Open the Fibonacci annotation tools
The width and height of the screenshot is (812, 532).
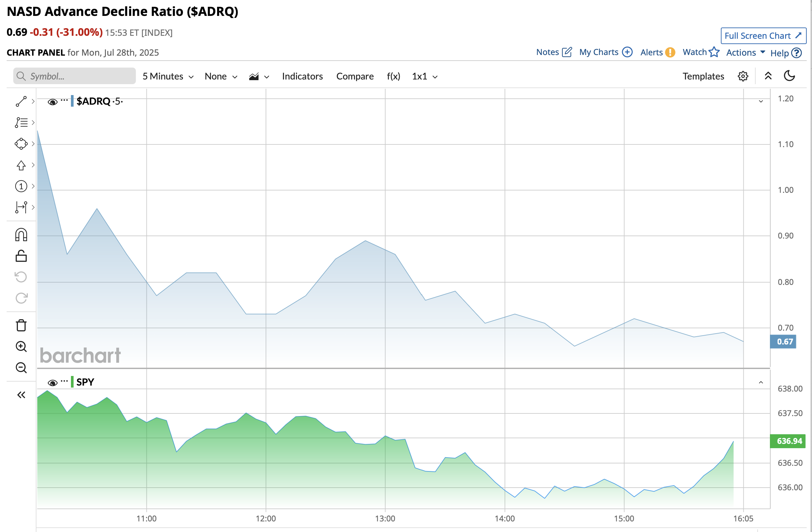(21, 123)
